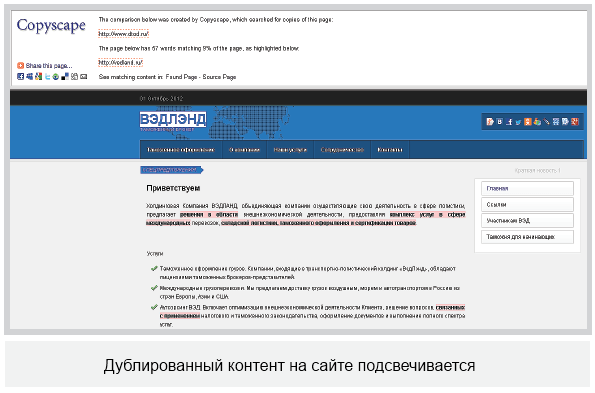
Task: Open the Share this page link
Action: 49,66
